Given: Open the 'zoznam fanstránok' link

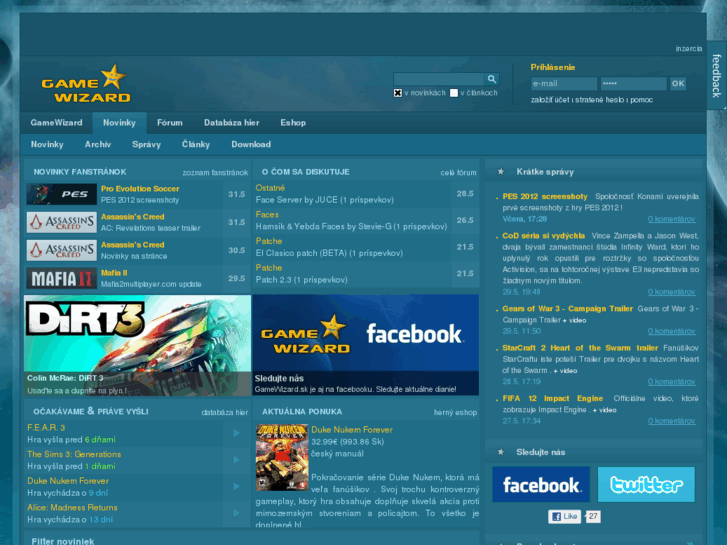Looking at the screenshot, I should coord(215,173).
